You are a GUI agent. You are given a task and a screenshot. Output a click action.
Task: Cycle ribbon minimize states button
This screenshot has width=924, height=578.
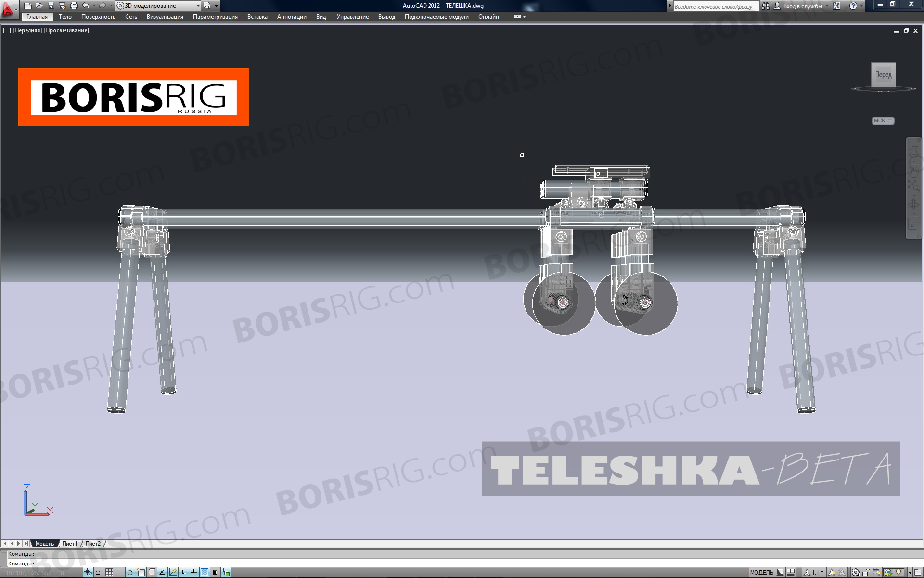click(517, 17)
